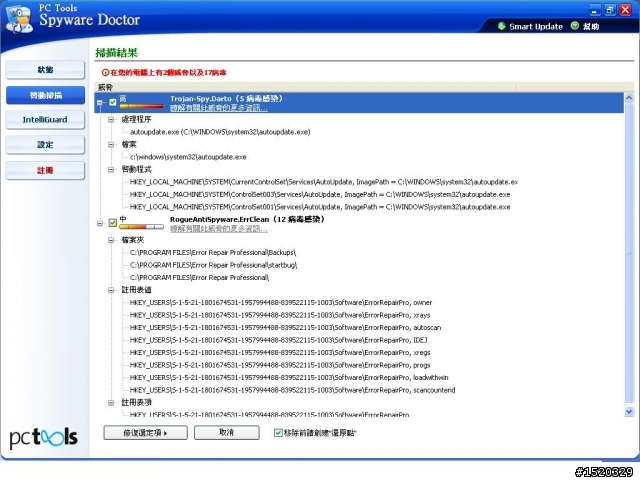Click the green help icon
This screenshot has height=480, width=640.
575,26
